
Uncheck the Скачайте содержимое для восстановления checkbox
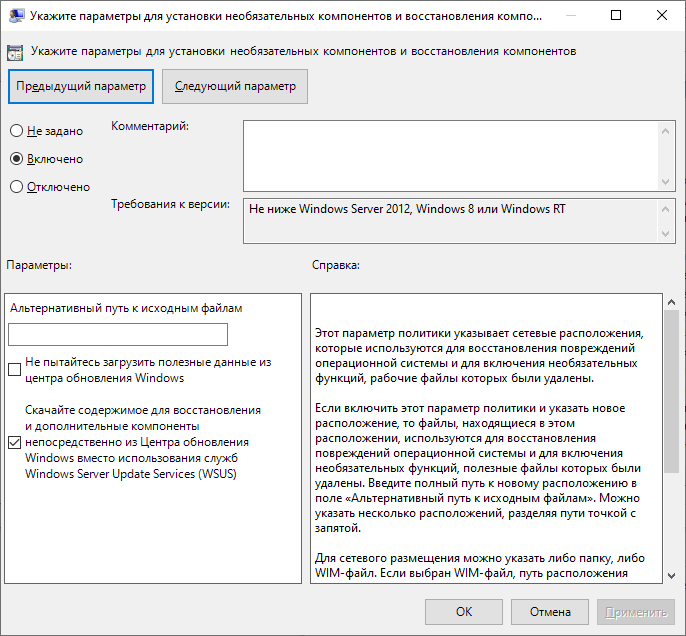tap(15, 442)
